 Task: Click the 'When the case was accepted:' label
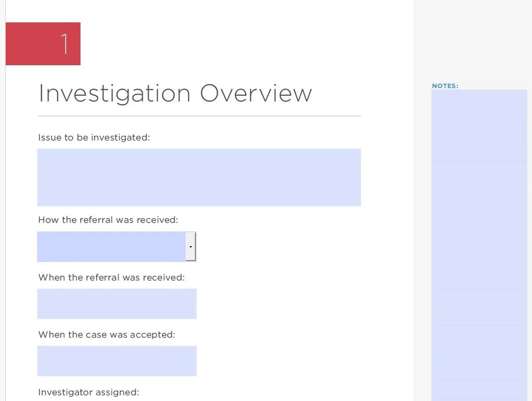pos(107,334)
